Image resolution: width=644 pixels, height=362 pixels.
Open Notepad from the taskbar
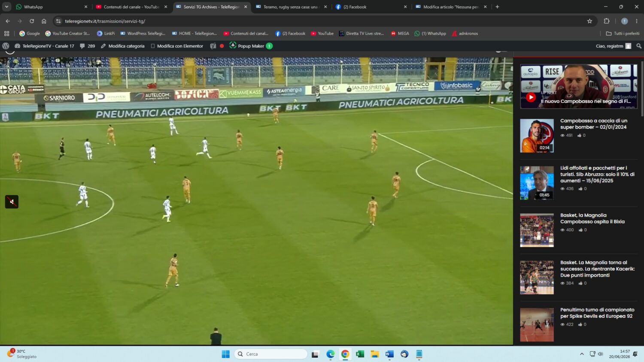[419, 354]
